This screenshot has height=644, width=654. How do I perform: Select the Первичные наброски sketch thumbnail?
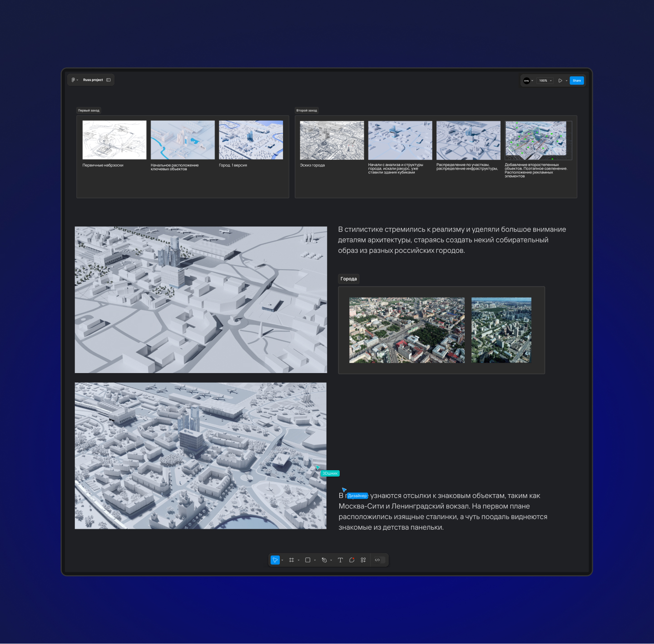pos(114,140)
